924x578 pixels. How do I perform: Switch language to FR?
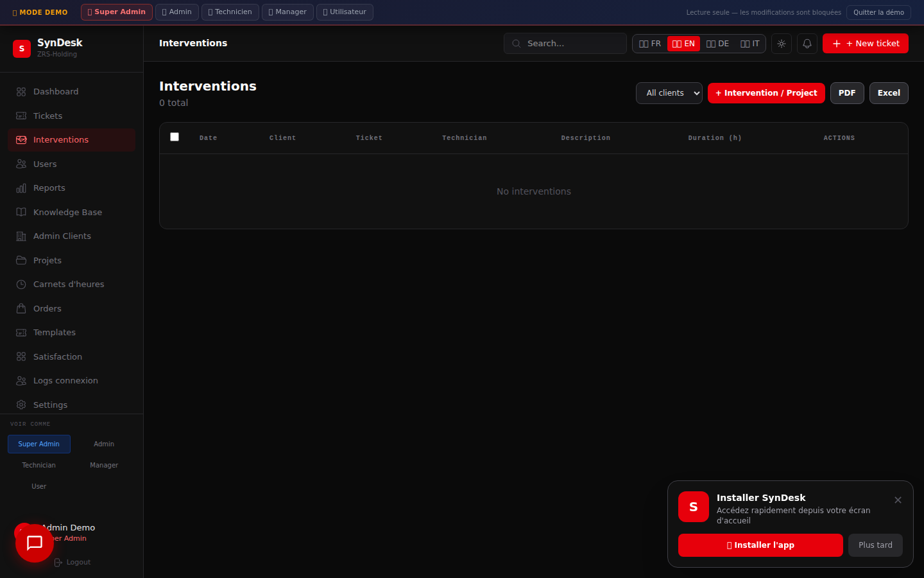point(650,44)
